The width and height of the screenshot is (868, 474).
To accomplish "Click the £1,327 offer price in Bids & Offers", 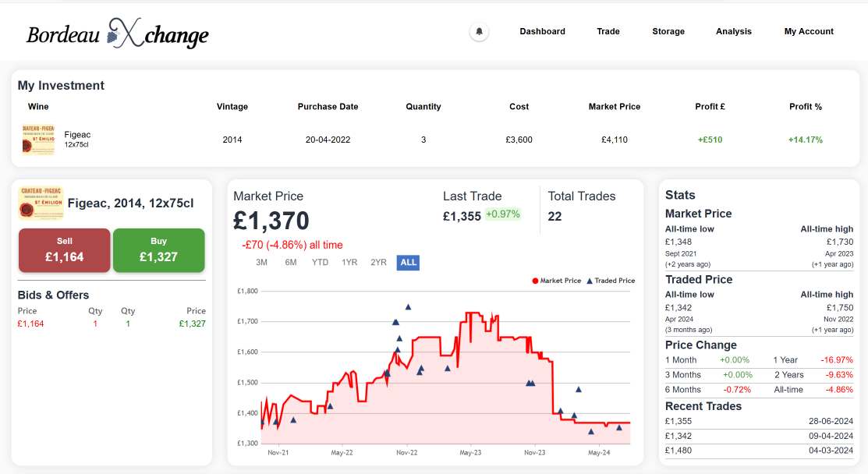I will (x=192, y=324).
